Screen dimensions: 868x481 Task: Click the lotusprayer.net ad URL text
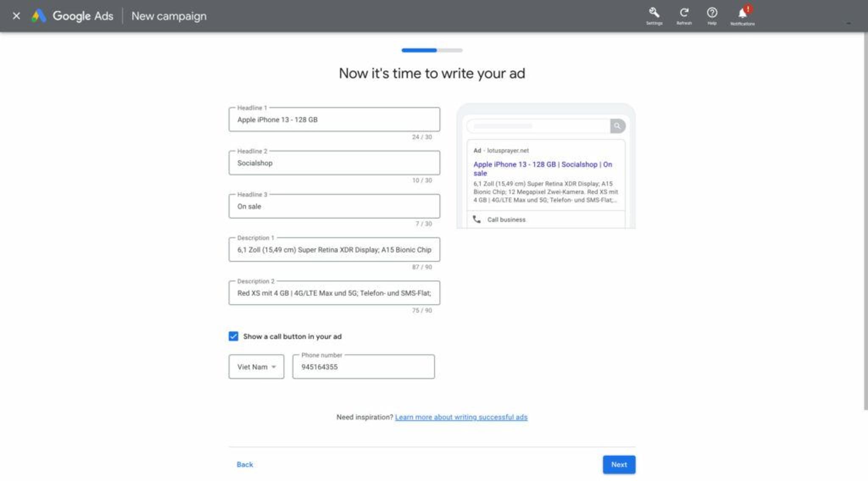(x=508, y=150)
